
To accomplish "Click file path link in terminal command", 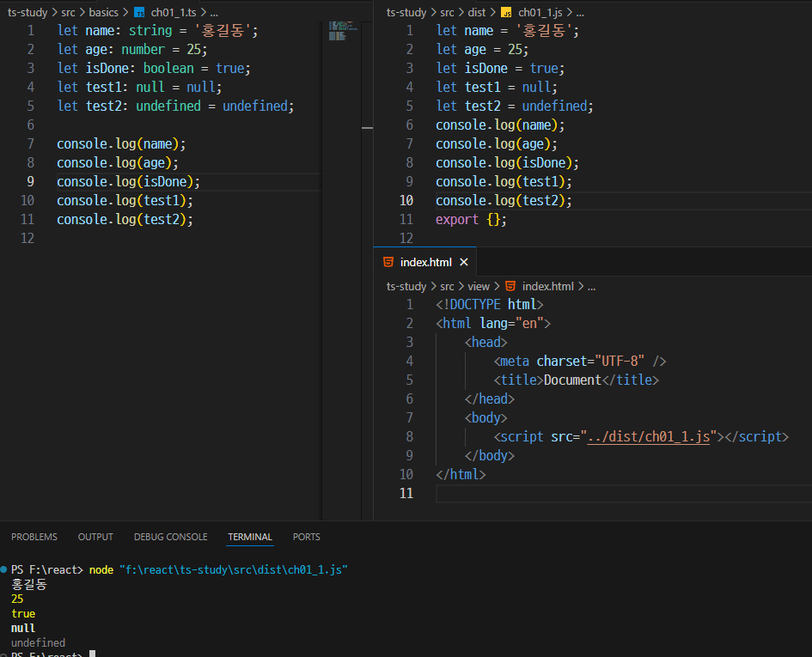I will point(234,569).
